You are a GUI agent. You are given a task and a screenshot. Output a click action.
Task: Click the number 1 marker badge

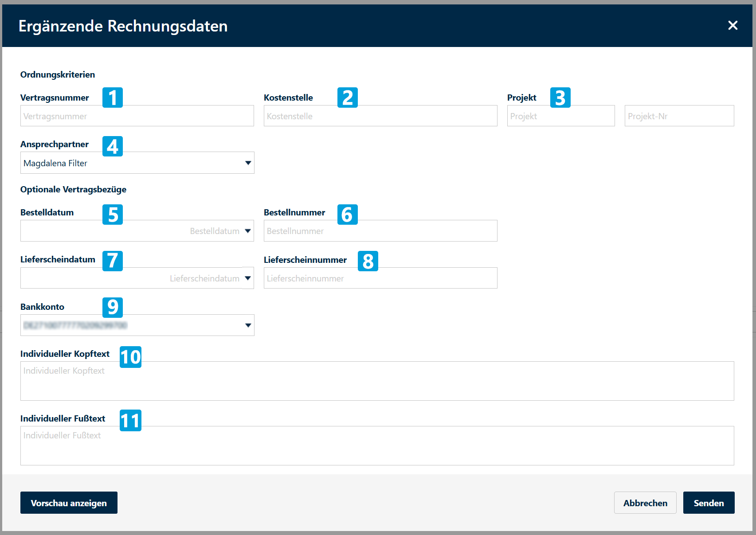tap(113, 98)
